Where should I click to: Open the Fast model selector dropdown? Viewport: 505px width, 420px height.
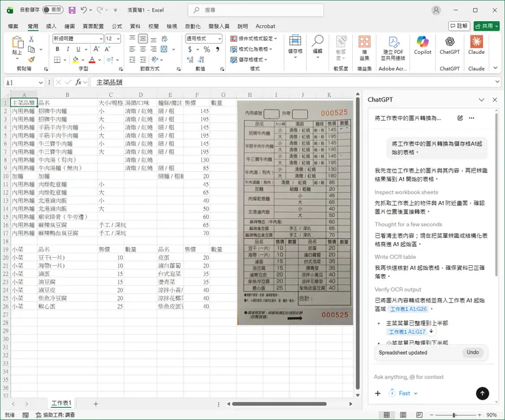[x=404, y=393]
